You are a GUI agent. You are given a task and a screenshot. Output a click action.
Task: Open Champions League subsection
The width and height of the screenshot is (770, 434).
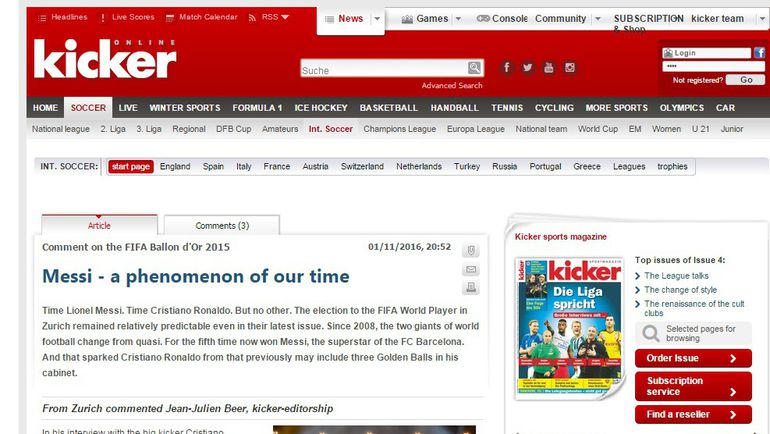(x=400, y=129)
